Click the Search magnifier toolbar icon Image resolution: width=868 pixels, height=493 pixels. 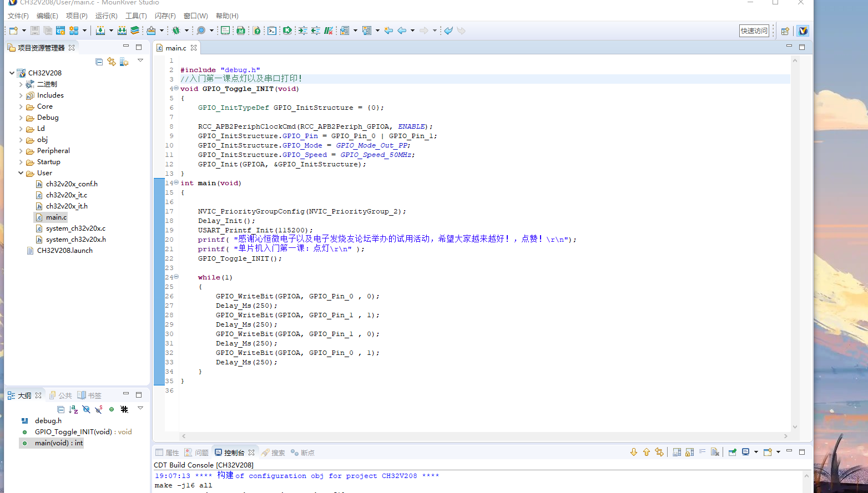pyautogui.click(x=201, y=31)
